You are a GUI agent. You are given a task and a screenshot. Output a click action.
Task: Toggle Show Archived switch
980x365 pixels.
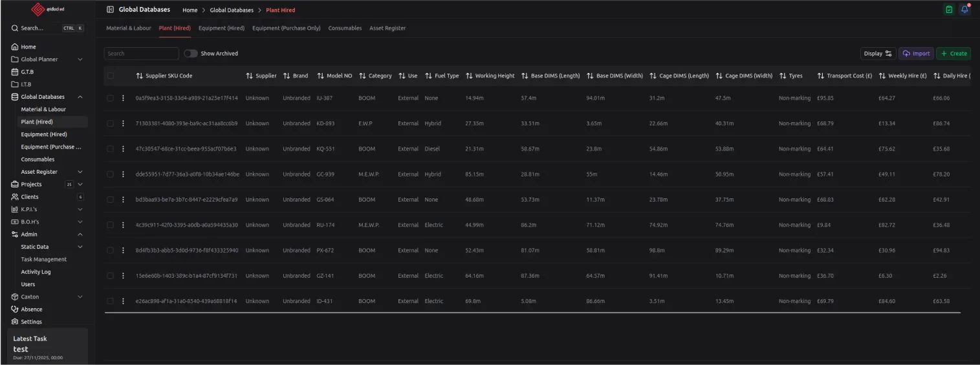coord(191,54)
